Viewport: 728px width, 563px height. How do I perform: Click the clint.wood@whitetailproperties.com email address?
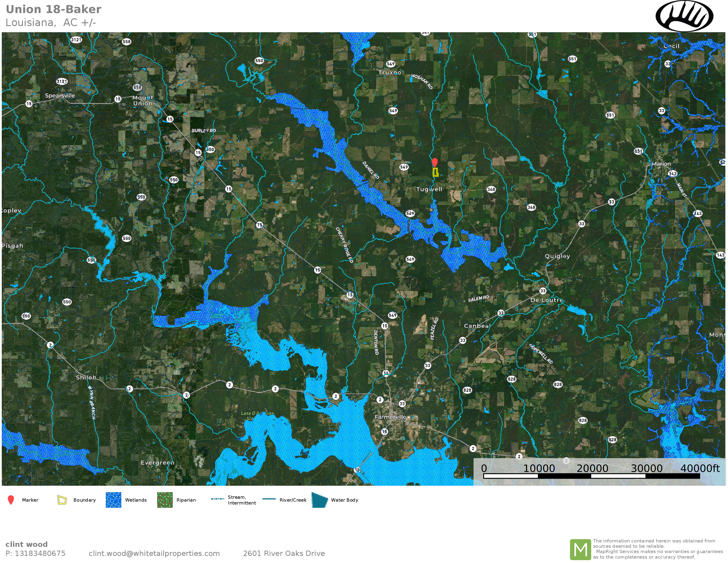click(154, 553)
